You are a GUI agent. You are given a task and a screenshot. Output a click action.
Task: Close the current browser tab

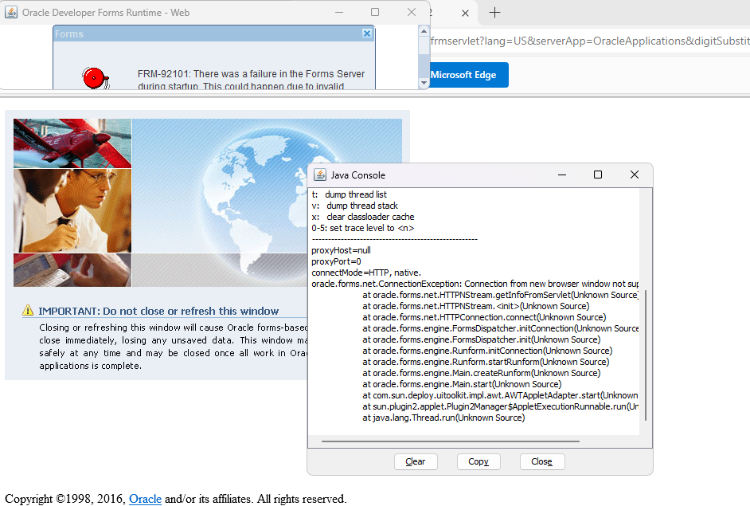[464, 13]
